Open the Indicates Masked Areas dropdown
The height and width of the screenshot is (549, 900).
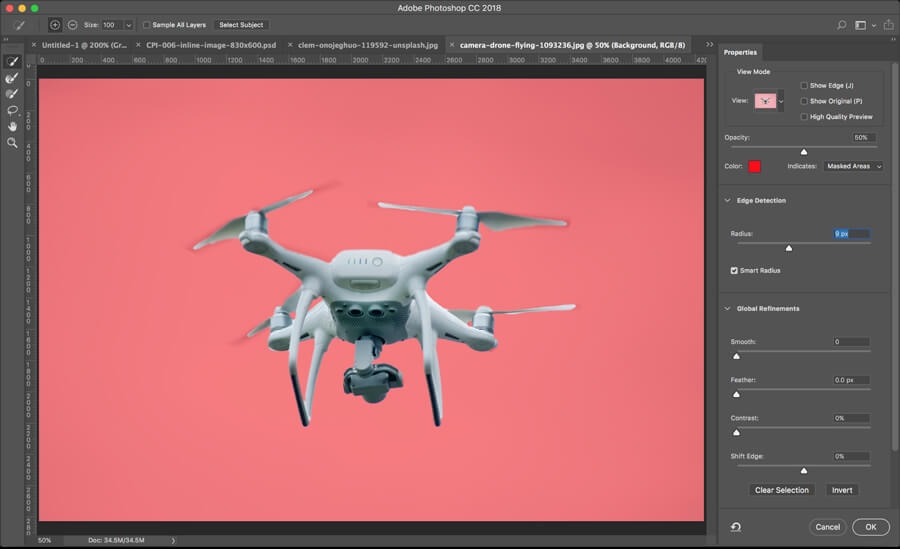coord(853,166)
